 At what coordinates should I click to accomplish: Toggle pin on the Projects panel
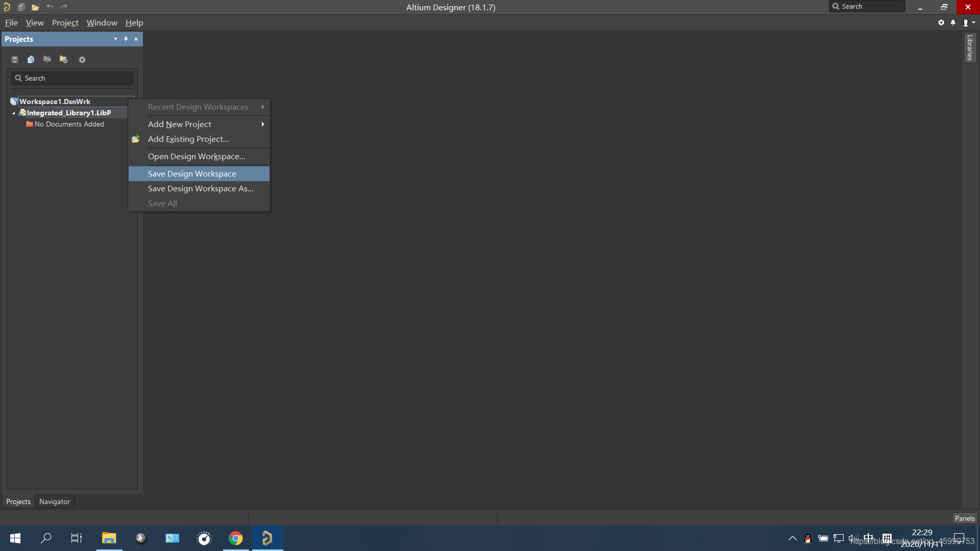click(x=126, y=39)
